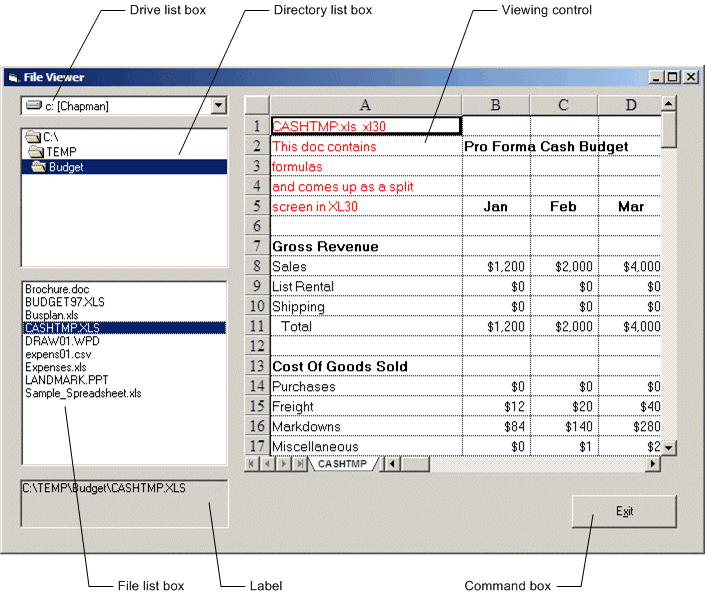
Task: Open the drive list dropdown arrow
Action: 219,106
